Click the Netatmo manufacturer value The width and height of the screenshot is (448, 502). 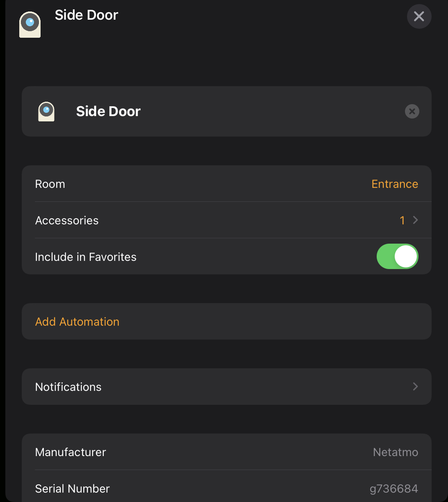(395, 452)
